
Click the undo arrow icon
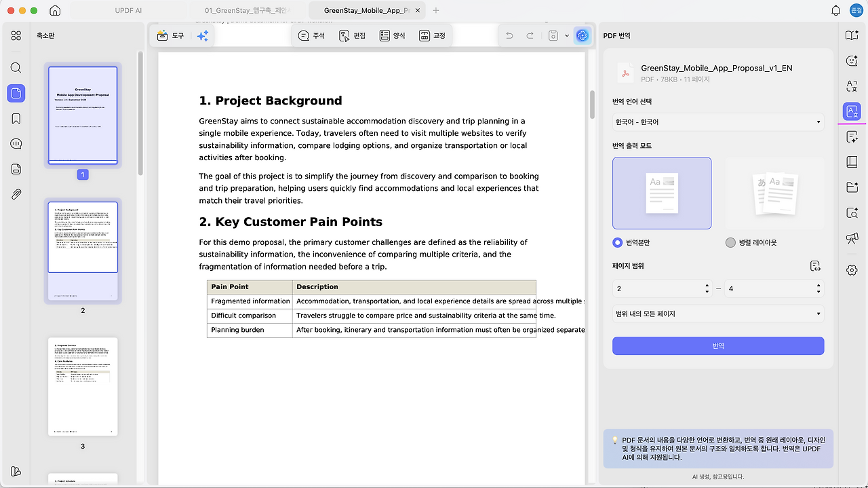coord(509,35)
